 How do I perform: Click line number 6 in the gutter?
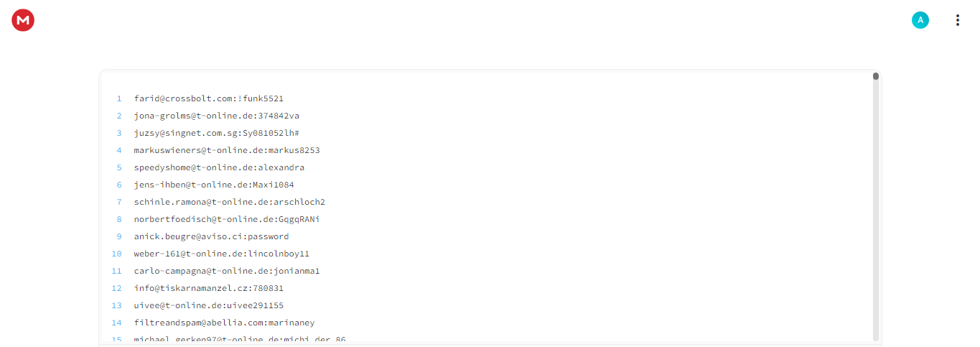coord(119,185)
